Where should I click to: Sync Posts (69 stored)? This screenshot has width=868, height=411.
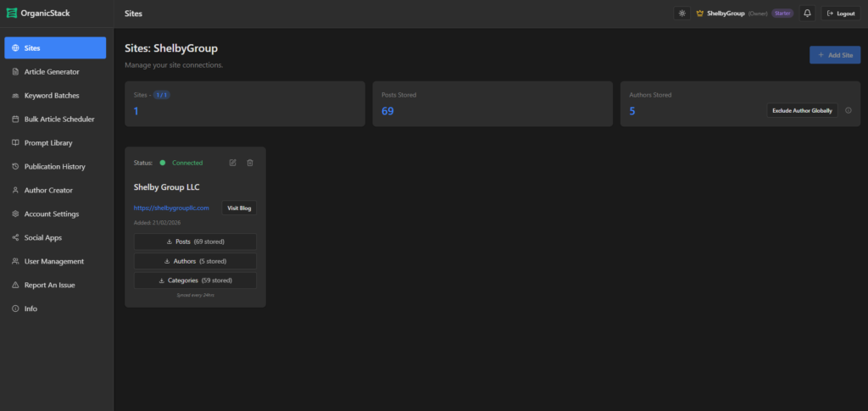(x=195, y=242)
